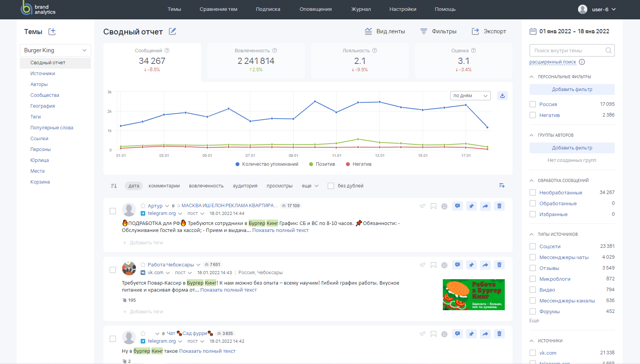Open the help icon next to Лояльность
640x364 pixels.
click(375, 50)
